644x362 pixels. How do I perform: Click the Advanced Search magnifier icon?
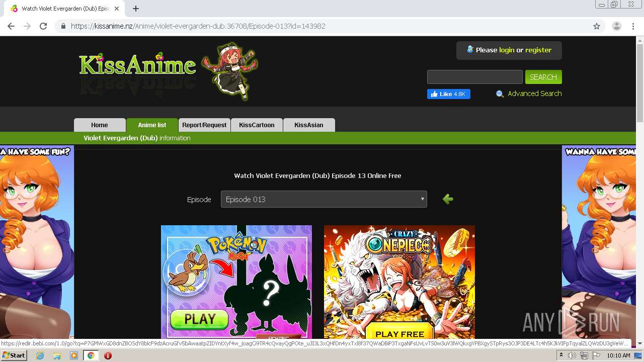(500, 94)
